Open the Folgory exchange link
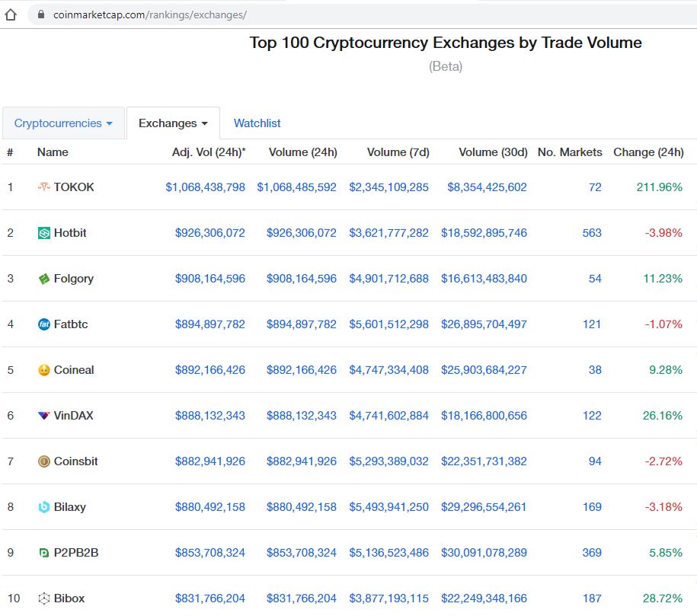The height and width of the screenshot is (616, 697). point(73,279)
